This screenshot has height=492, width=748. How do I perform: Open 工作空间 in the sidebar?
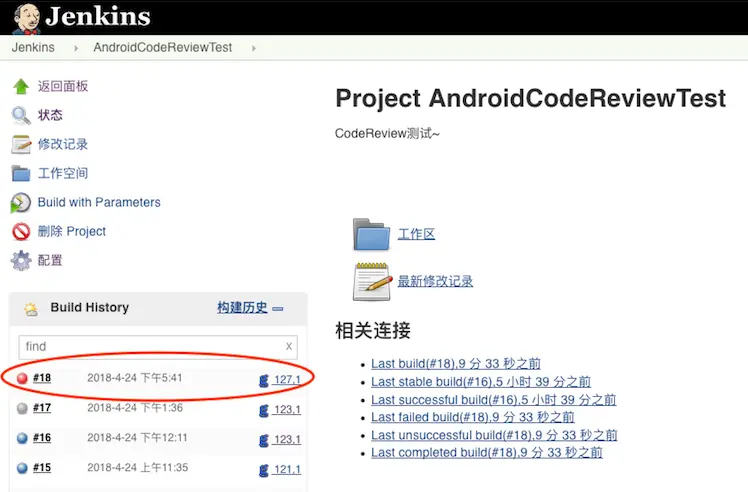click(63, 173)
